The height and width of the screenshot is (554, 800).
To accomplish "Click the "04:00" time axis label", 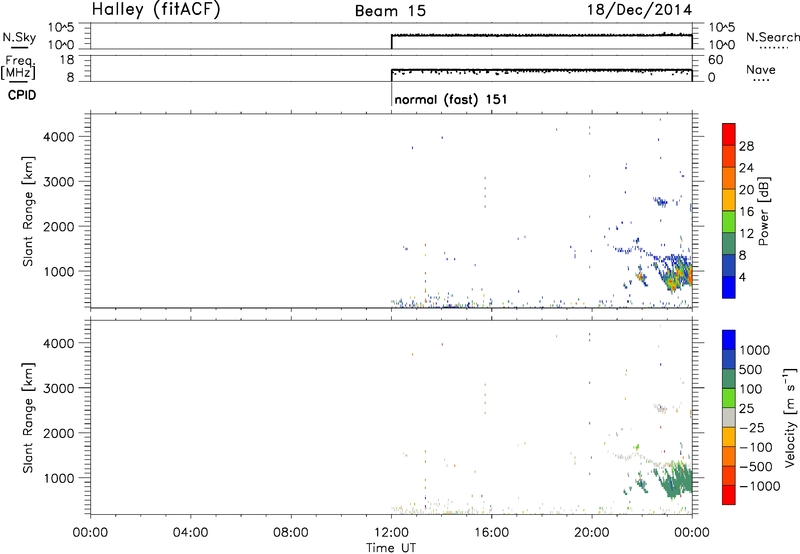I will coord(190,533).
